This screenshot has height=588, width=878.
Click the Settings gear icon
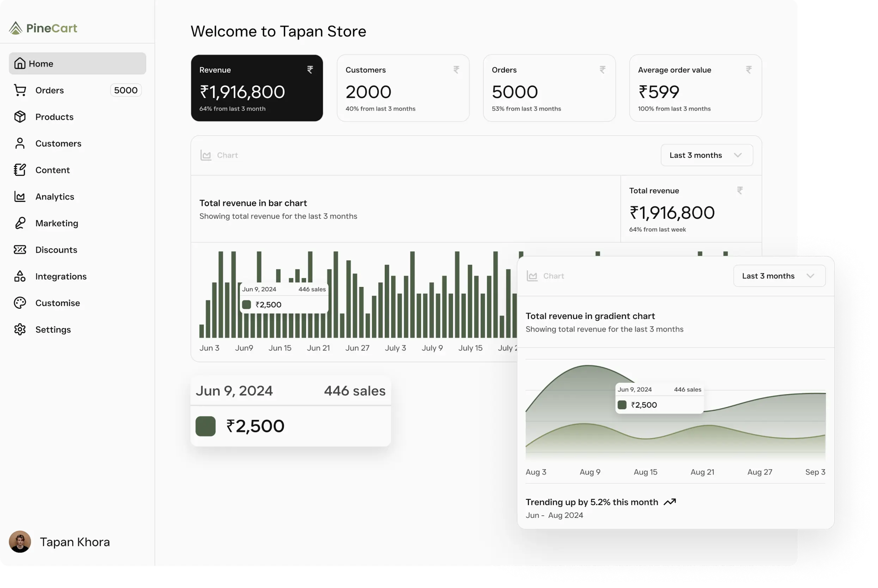20,330
